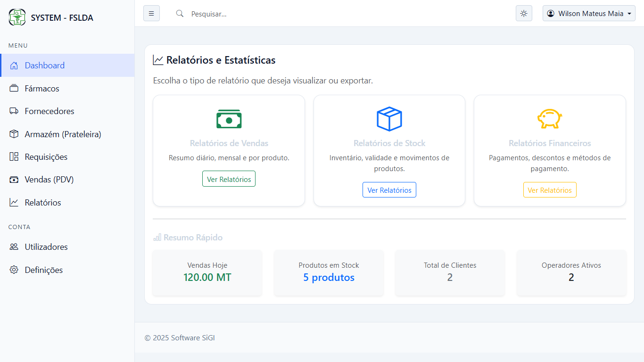Click the blue box icon for stock reports
This screenshot has height=362, width=644.
click(x=389, y=119)
